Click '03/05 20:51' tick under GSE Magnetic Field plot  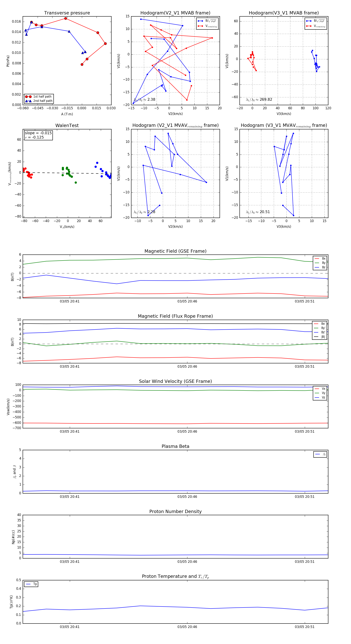(305, 302)
